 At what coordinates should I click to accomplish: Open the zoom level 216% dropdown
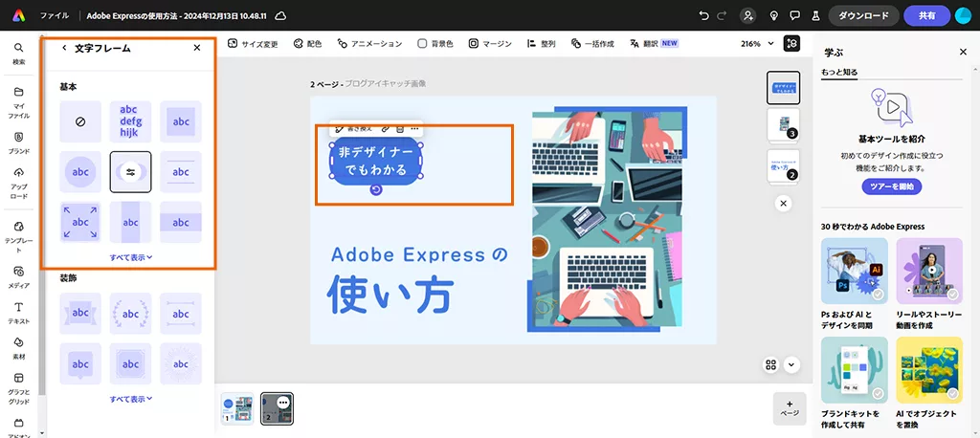click(x=757, y=44)
